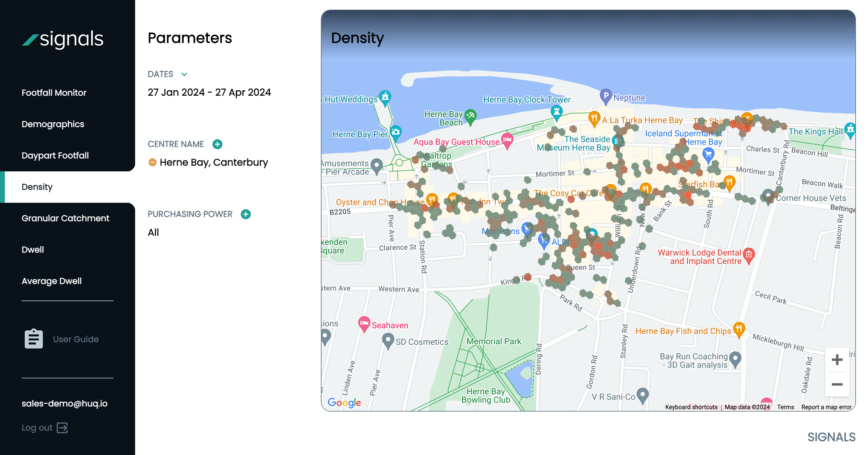
Task: Click the Seahaven hotel marker
Action: [x=364, y=324]
